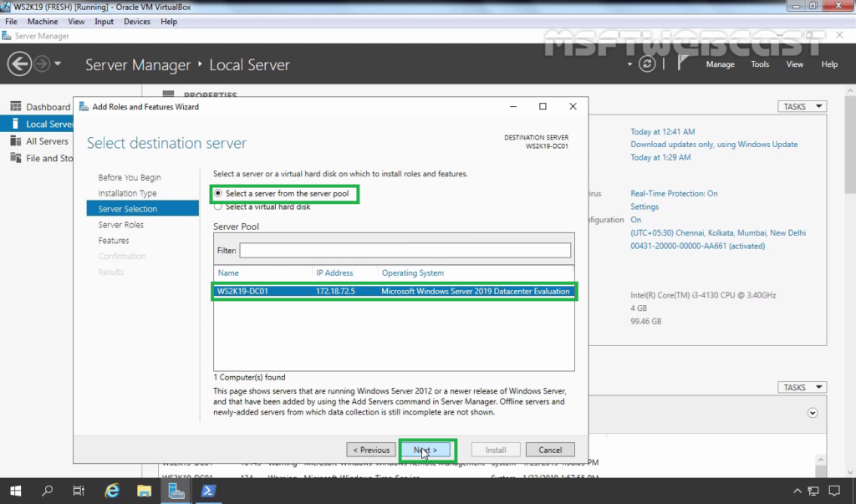The image size is (856, 504).
Task: Click 'Download updates only, using Windows Update' link
Action: pos(714,144)
